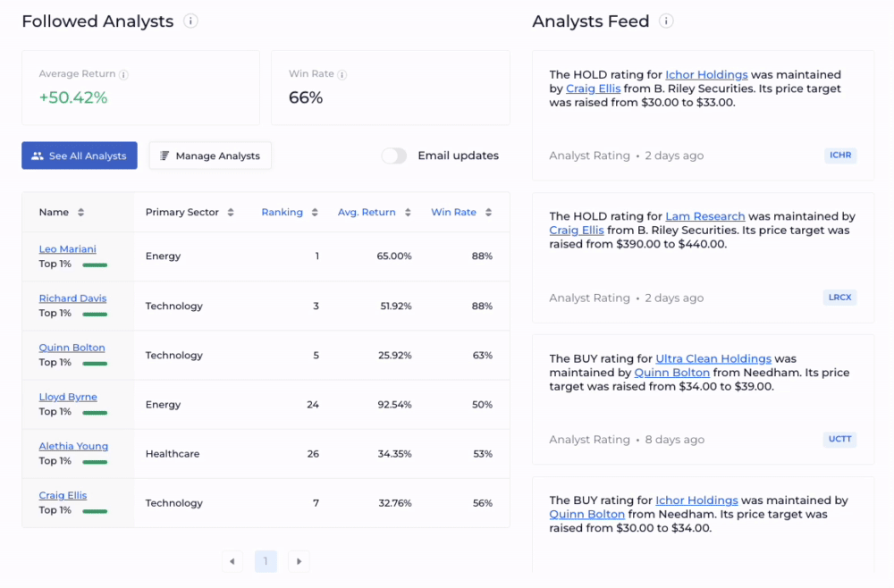The height and width of the screenshot is (588, 894).
Task: Sort table by Primary Sector arrows
Action: tap(231, 213)
